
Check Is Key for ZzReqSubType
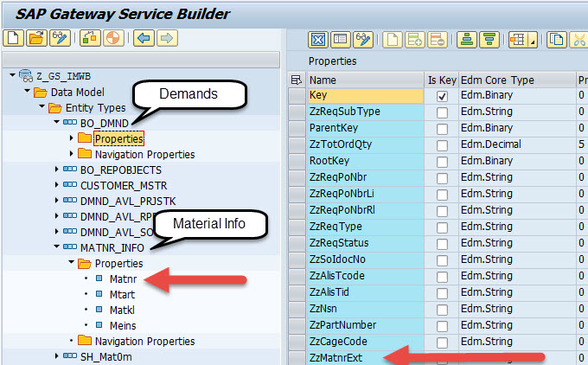click(442, 112)
